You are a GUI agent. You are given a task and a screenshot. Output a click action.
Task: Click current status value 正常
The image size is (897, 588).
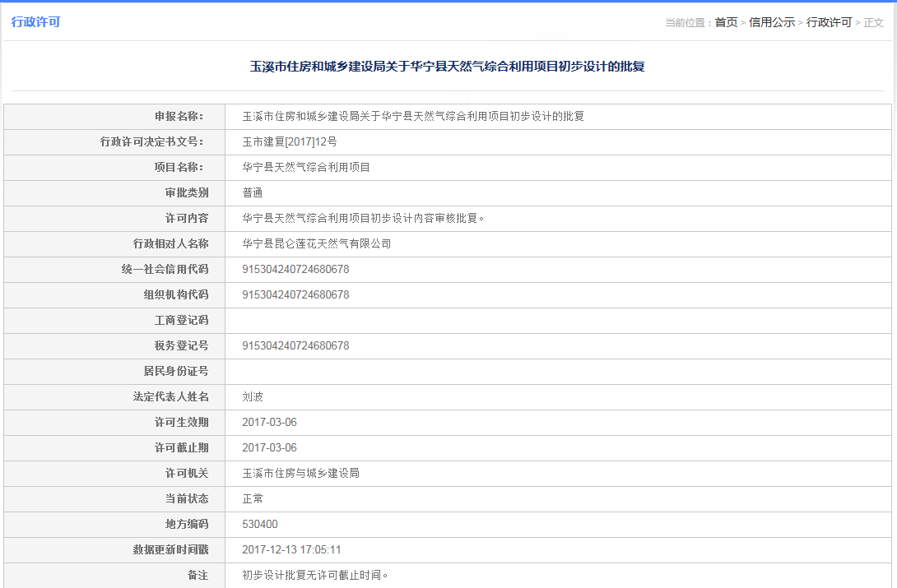[253, 499]
